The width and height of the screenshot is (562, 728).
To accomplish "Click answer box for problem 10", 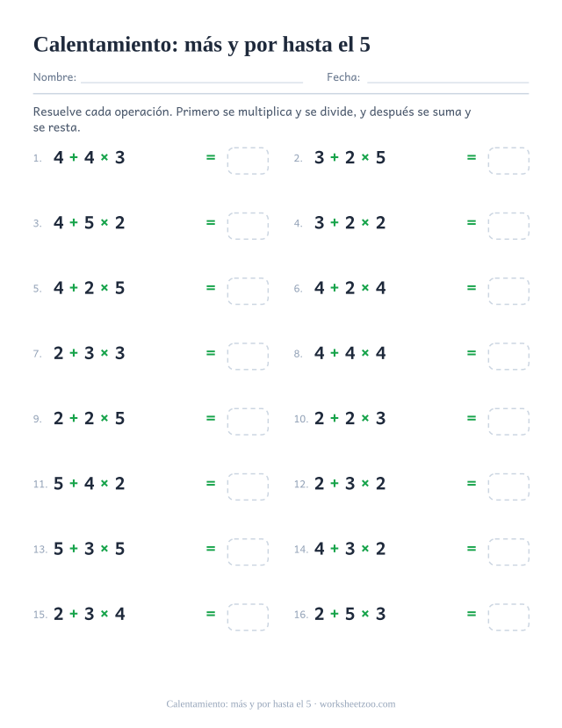I will pyautogui.click(x=508, y=422).
